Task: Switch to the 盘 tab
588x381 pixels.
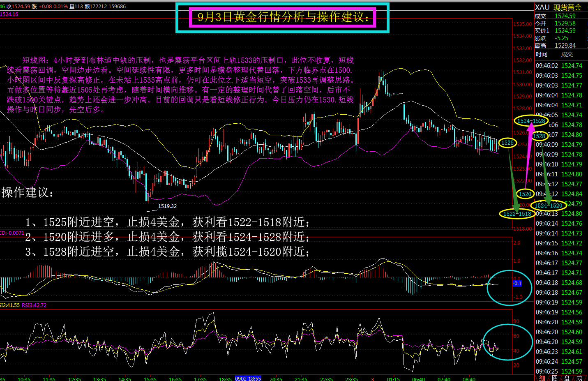Action: point(567,378)
